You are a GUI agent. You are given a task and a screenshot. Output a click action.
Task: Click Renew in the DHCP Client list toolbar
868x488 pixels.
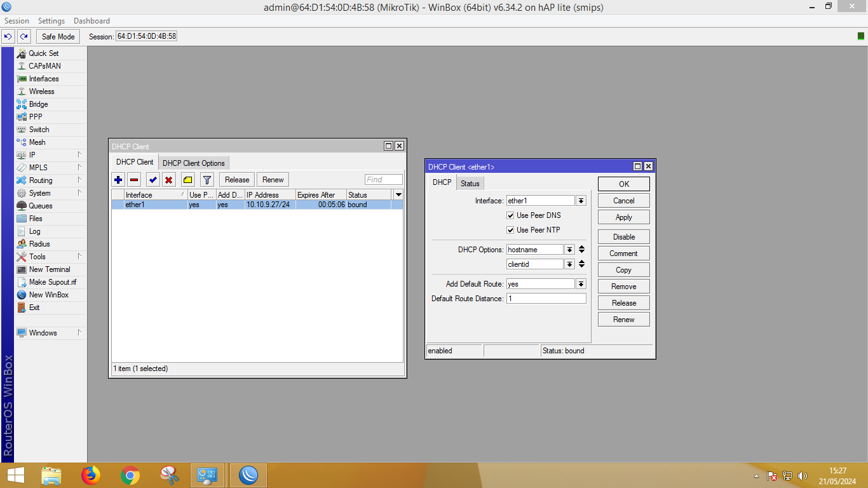tap(273, 180)
